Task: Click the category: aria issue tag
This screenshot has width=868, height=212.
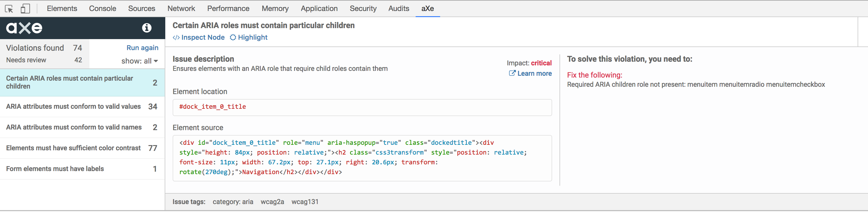Action: pyautogui.click(x=233, y=202)
